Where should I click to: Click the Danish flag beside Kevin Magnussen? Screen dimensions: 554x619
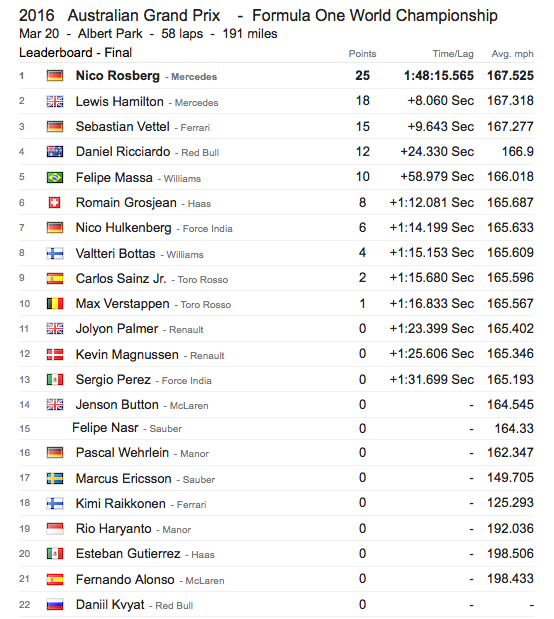pyautogui.click(x=55, y=354)
